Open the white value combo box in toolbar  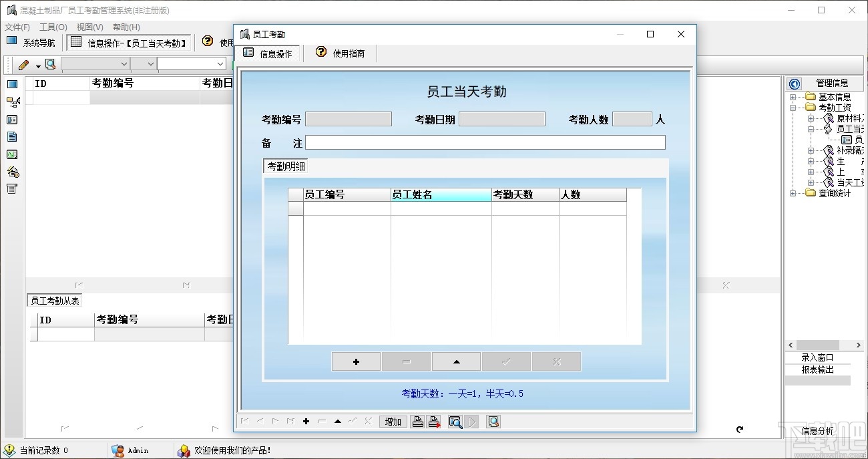click(192, 63)
